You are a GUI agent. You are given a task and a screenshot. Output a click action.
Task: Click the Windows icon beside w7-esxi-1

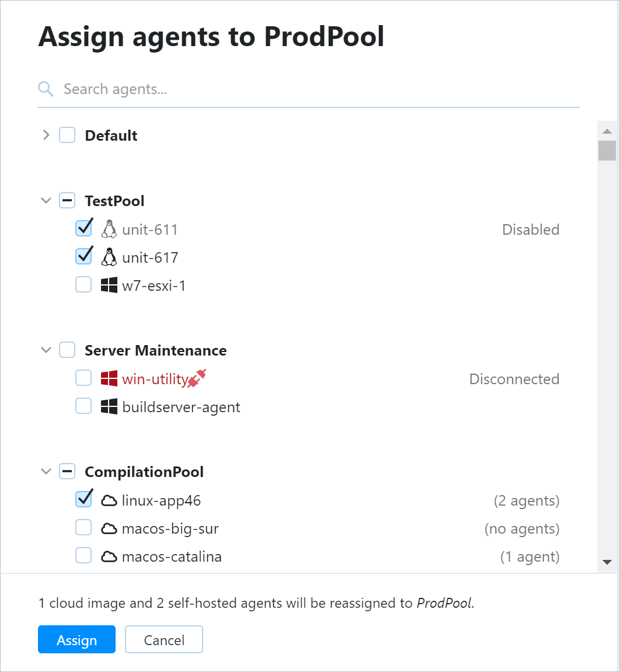[x=109, y=285]
